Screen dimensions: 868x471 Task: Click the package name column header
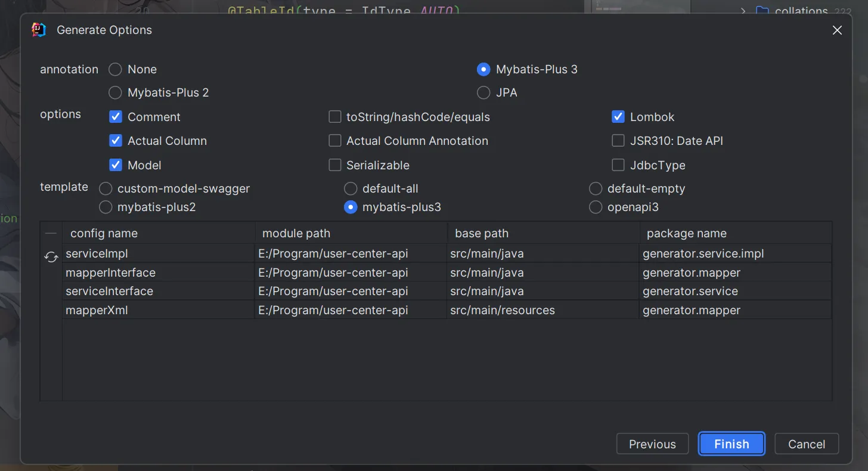tap(736, 233)
